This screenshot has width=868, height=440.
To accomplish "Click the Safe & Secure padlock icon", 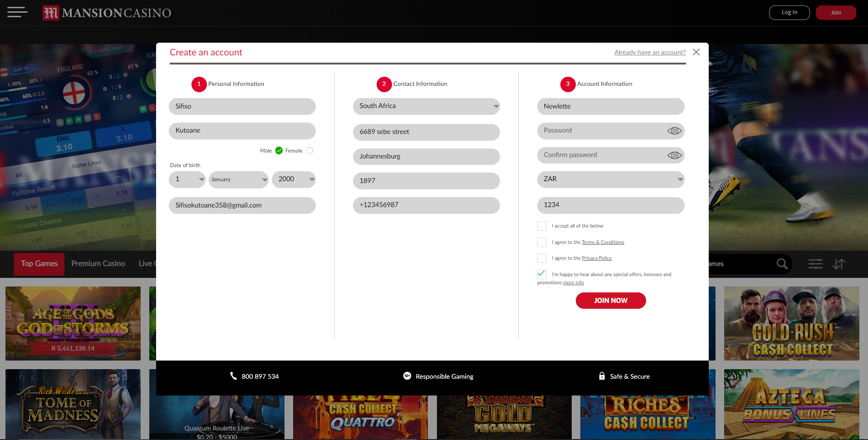I will (x=602, y=376).
